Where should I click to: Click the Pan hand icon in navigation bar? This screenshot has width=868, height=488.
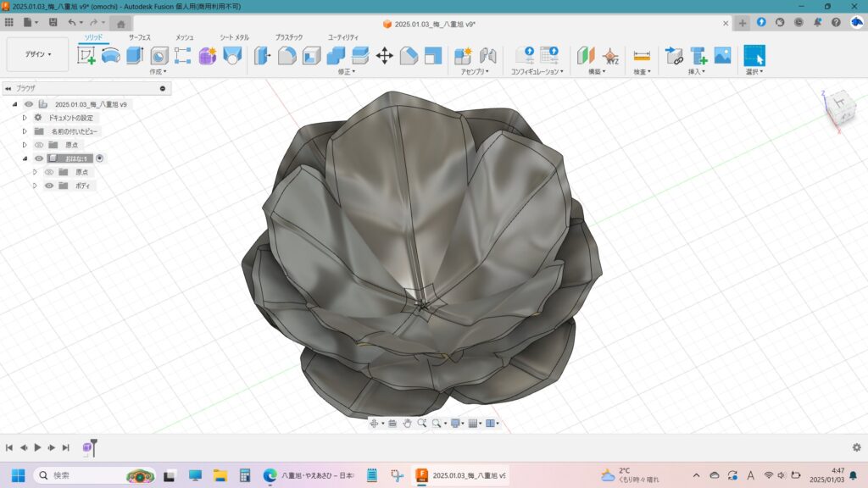point(407,423)
